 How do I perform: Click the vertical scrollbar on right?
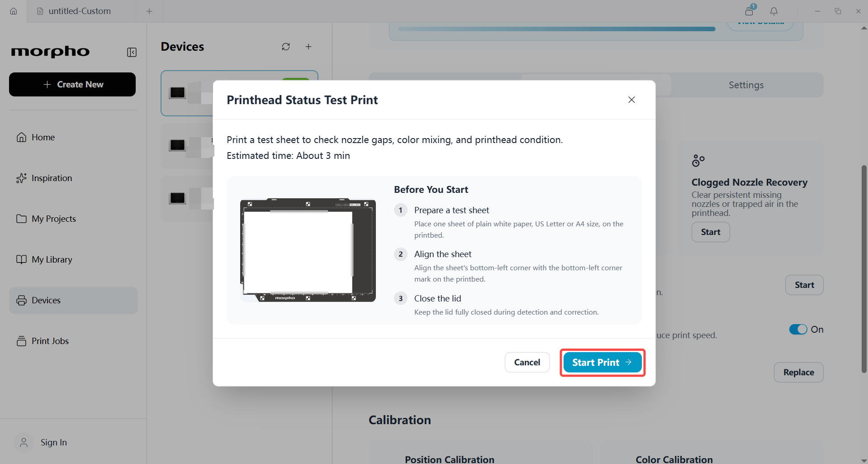(864, 269)
